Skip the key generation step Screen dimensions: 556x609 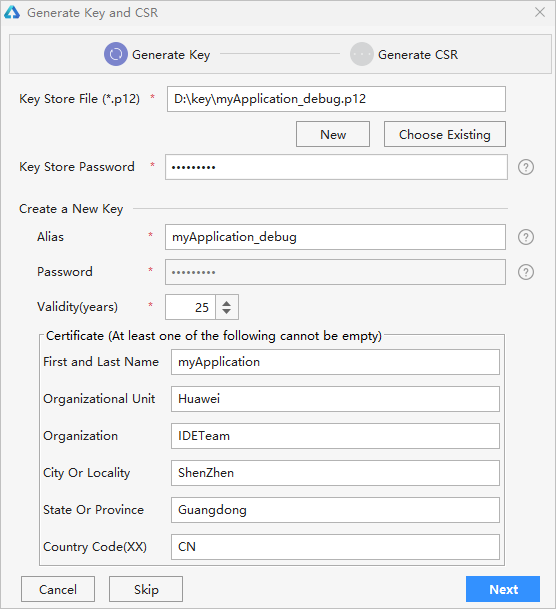(146, 589)
